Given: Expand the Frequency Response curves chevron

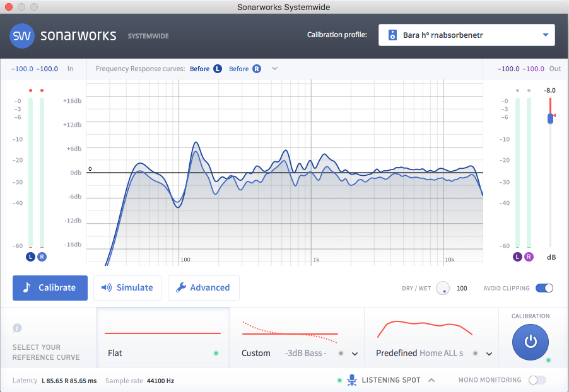Looking at the screenshot, I should (274, 69).
